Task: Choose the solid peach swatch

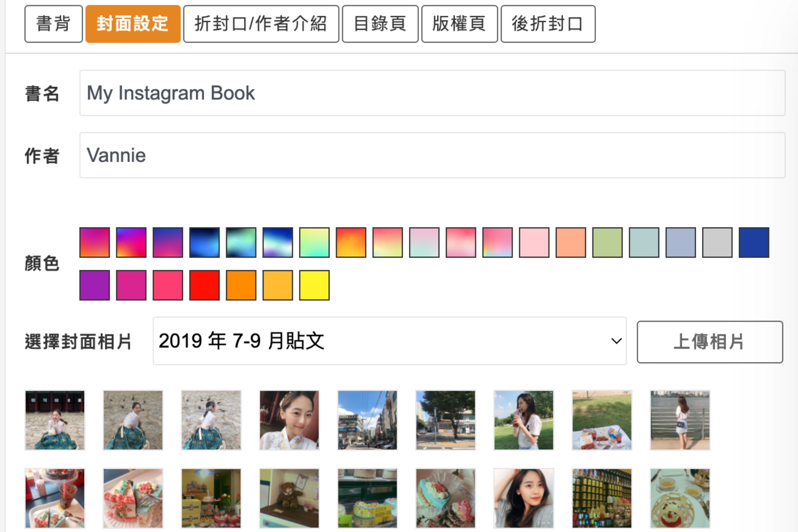Action: (x=571, y=242)
